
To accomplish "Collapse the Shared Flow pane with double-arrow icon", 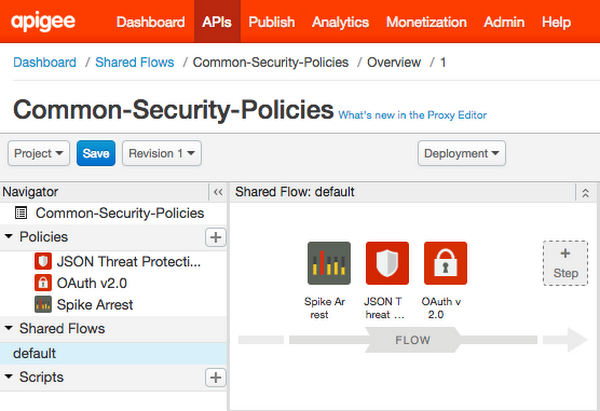I will tap(585, 192).
